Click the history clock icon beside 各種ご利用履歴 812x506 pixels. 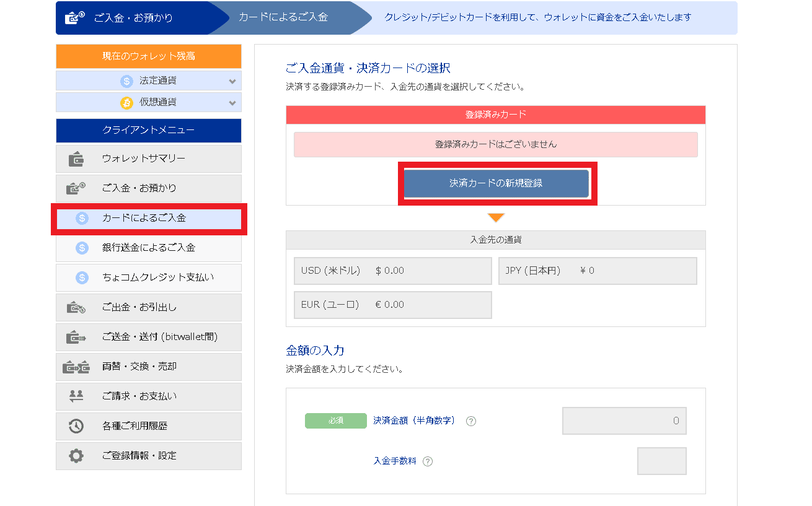(x=76, y=426)
